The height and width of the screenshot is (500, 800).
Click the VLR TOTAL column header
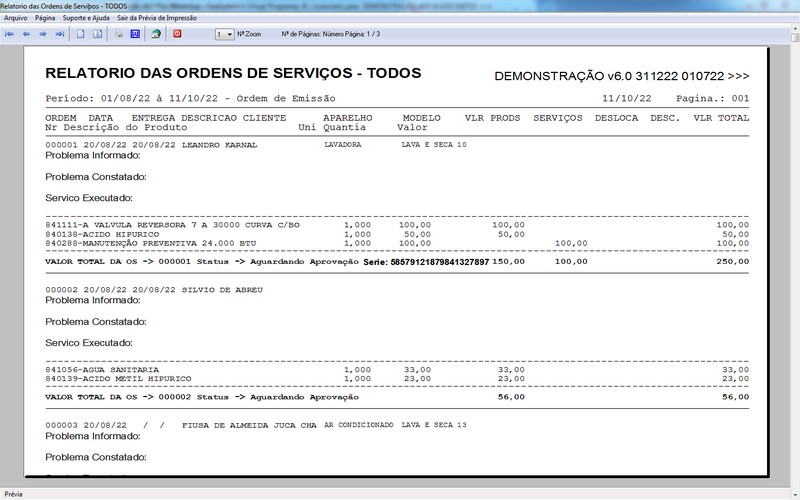click(721, 118)
